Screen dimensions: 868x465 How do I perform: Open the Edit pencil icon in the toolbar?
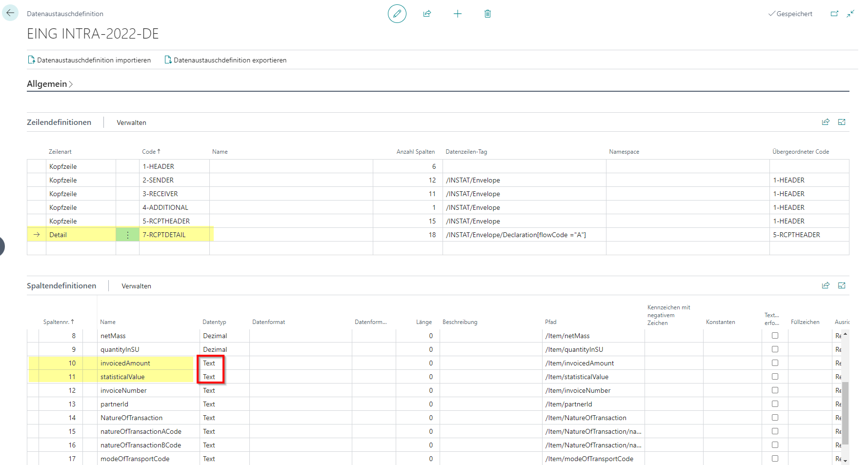pos(397,14)
